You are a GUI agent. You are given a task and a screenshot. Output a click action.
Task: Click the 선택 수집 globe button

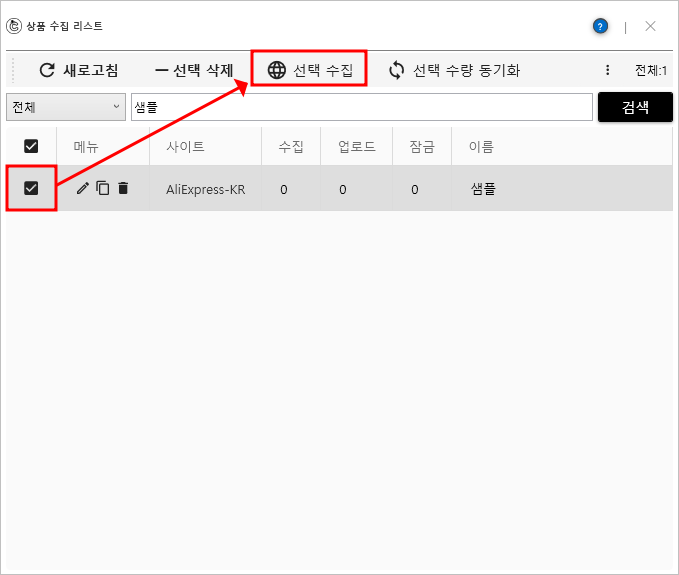310,70
